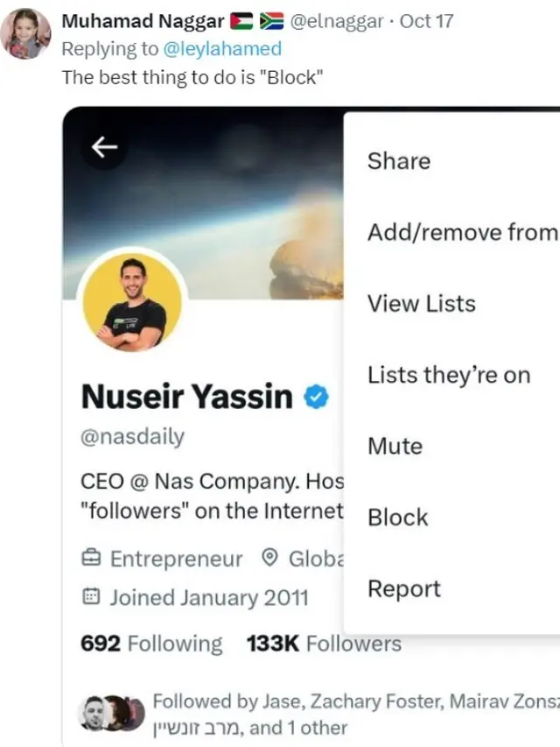The width and height of the screenshot is (560, 747).
Task: Click the briefcase icon beside Entrepreneur
Action: tap(91, 559)
